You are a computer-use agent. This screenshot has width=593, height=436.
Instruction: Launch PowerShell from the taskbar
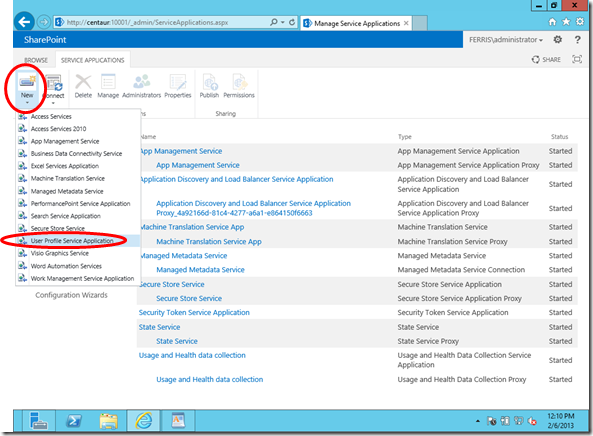pyautogui.click(x=74, y=420)
